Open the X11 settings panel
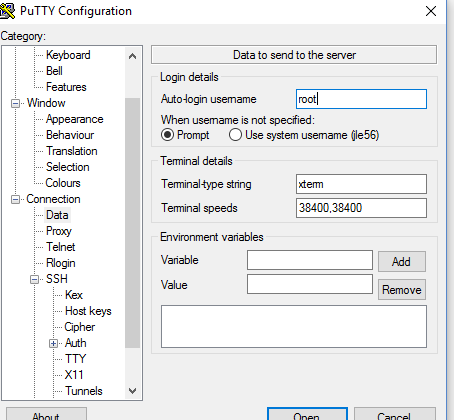 pyautogui.click(x=74, y=375)
